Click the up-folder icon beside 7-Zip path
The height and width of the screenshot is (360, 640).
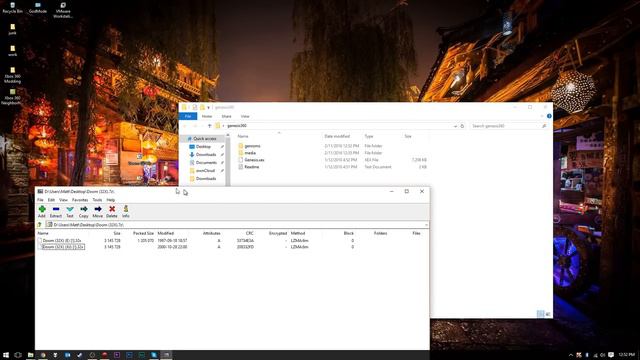[40, 225]
